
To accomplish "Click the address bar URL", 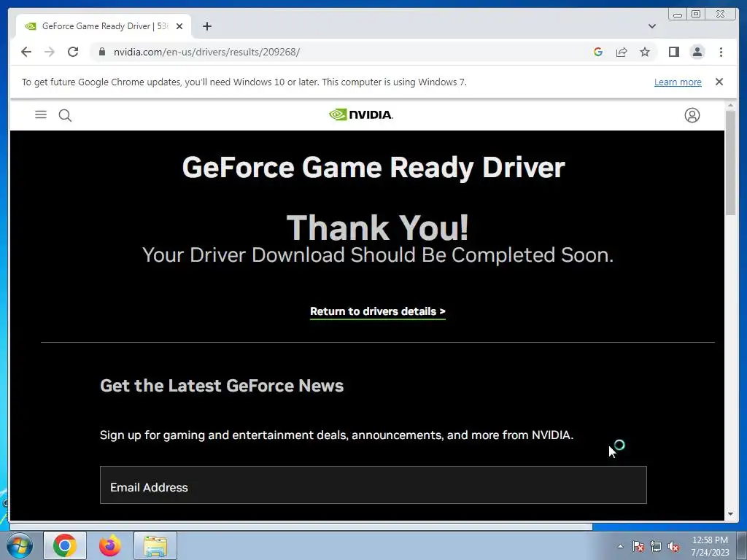I will 206,52.
